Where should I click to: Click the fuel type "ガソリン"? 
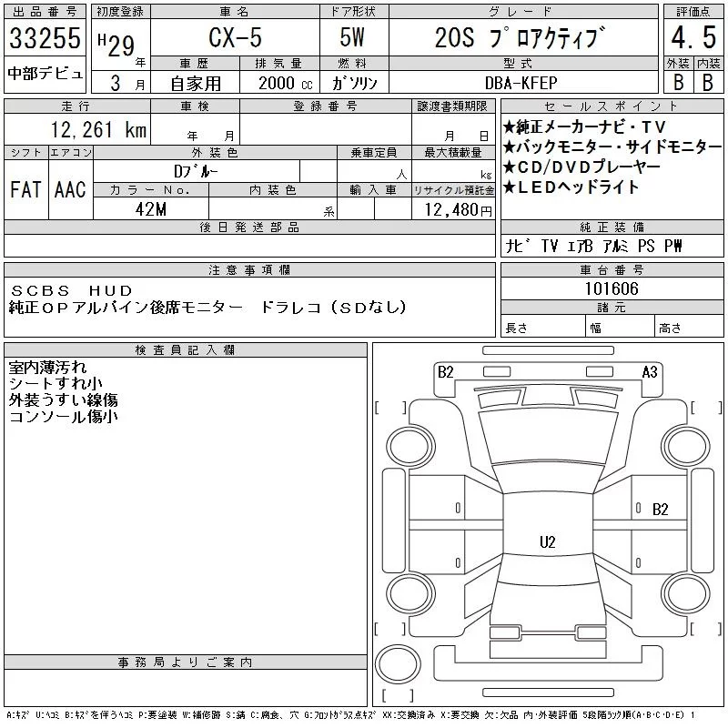[354, 83]
